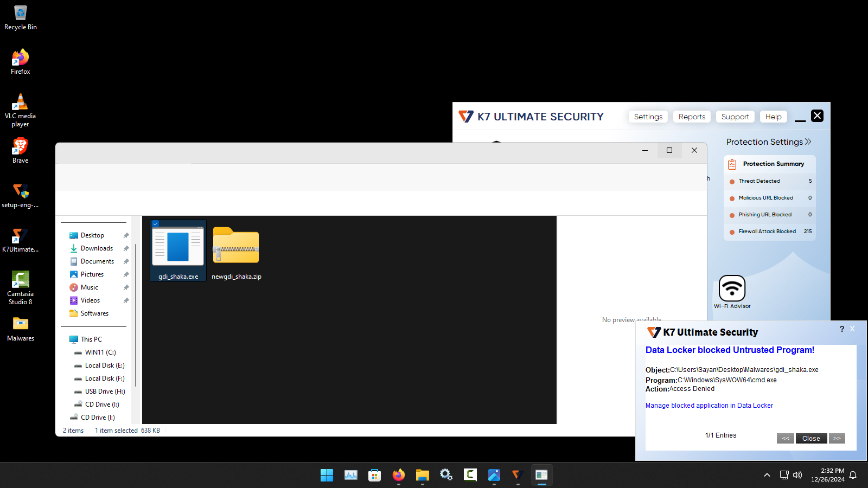Click the pin icon beside Downloads
Image resolution: width=868 pixels, height=488 pixels.
pos(126,248)
